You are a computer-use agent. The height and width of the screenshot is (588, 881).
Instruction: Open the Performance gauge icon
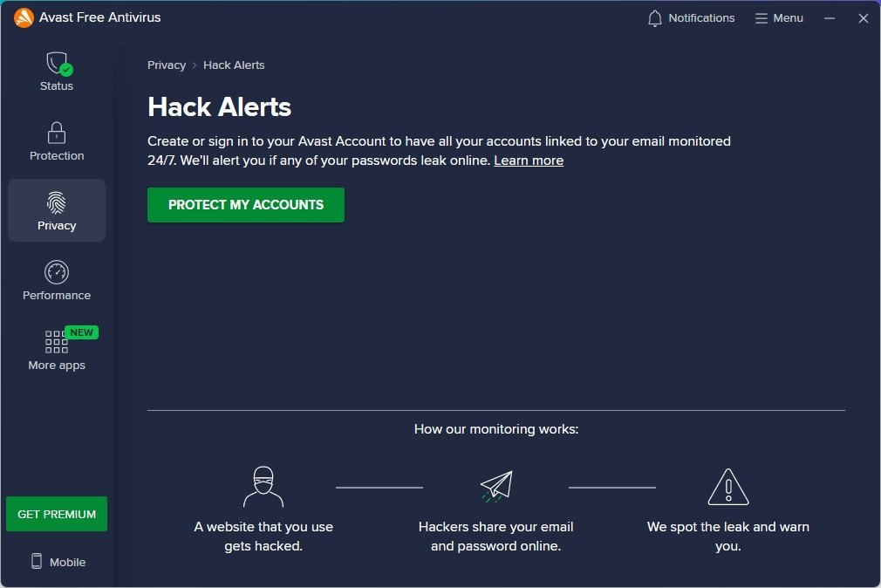[x=56, y=273]
